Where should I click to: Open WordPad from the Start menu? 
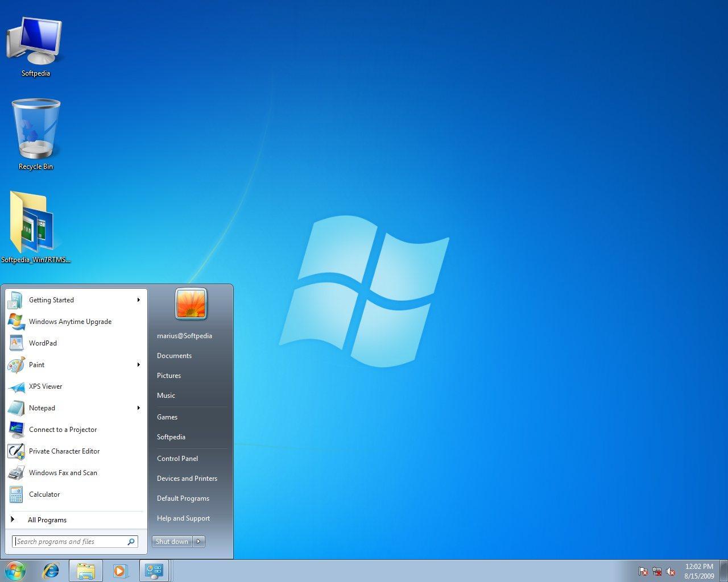pos(43,343)
